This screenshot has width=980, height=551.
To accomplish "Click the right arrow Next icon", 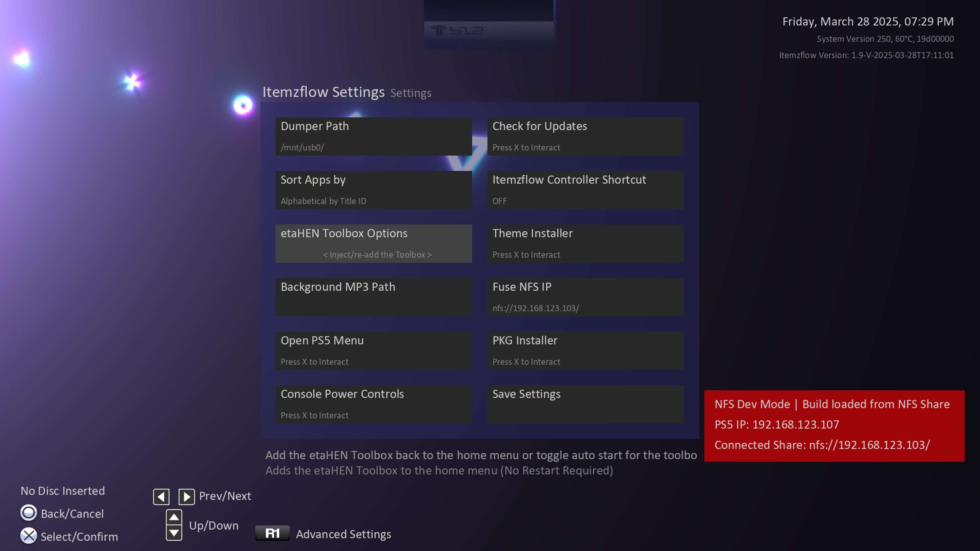I will [187, 497].
